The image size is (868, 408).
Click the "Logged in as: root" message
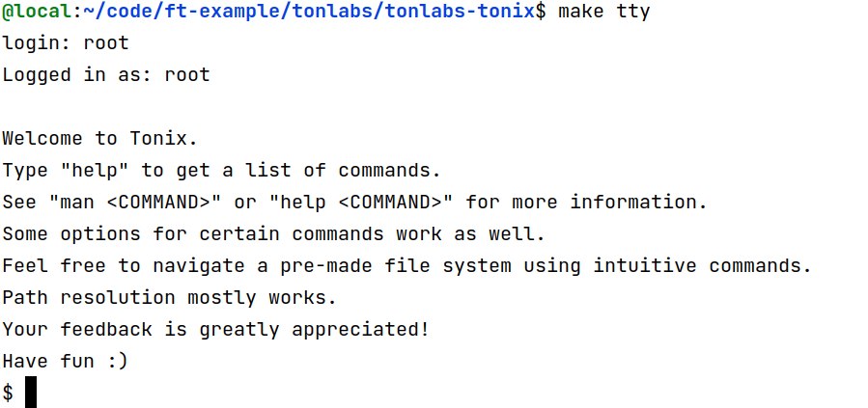coord(106,74)
